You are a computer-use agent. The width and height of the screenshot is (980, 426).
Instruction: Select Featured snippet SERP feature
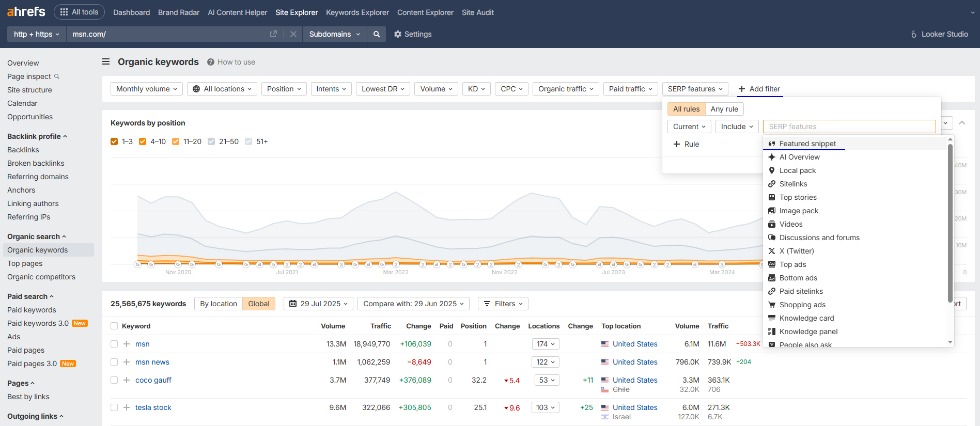pyautogui.click(x=855, y=144)
